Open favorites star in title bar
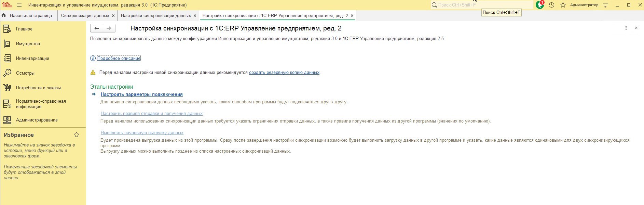Screen dimensions: 644x205 click(563, 5)
